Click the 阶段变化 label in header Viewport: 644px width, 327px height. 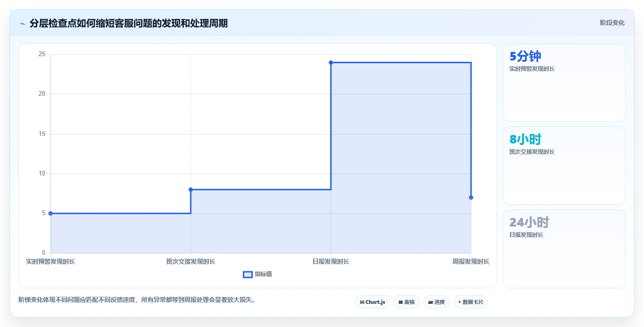tap(612, 23)
